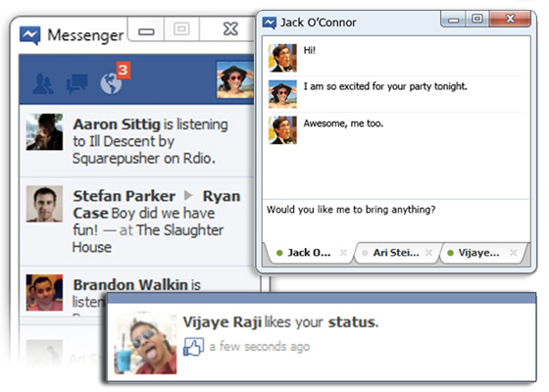Click the profile picture in Messenger header

coord(235,79)
